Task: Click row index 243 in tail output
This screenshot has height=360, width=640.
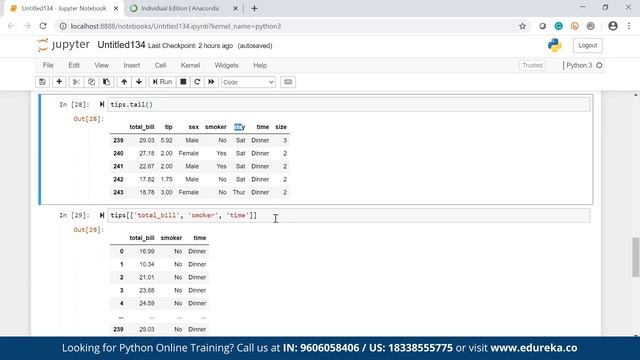Action: click(x=118, y=192)
